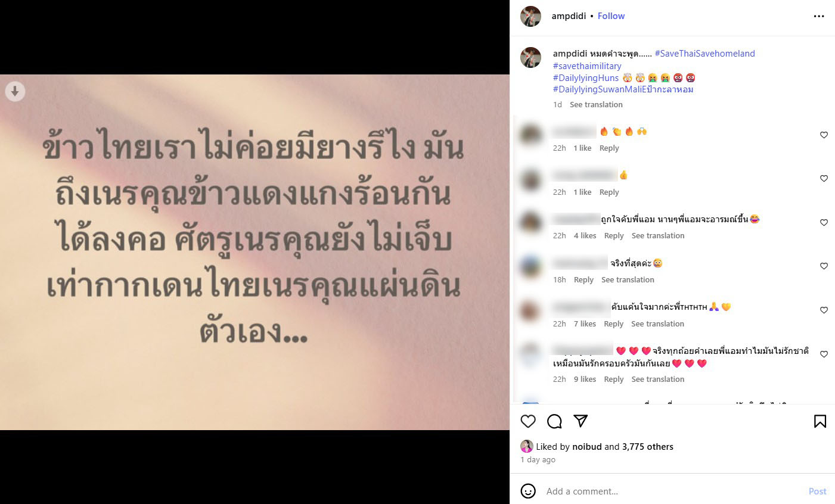View the 3,775 others likes list

(x=648, y=446)
